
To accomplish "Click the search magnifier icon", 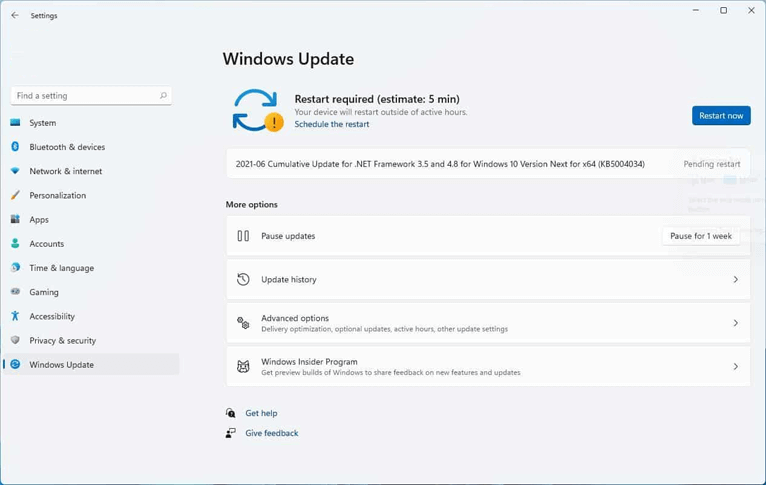I will [163, 96].
